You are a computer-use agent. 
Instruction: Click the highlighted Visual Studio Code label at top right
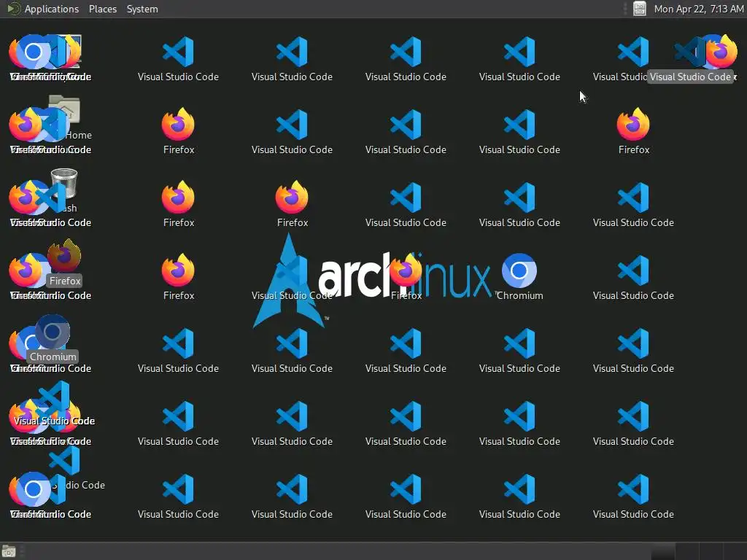coord(690,77)
